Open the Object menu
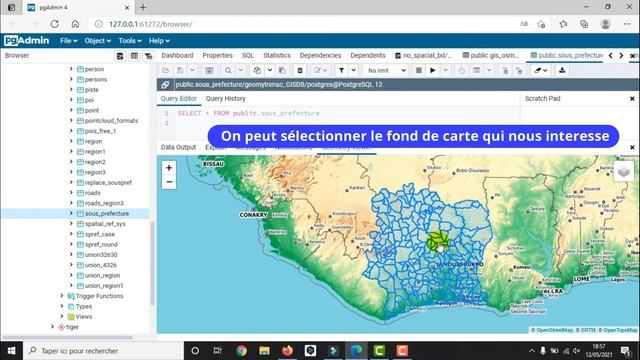Image resolution: width=640 pixels, height=360 pixels. point(98,41)
